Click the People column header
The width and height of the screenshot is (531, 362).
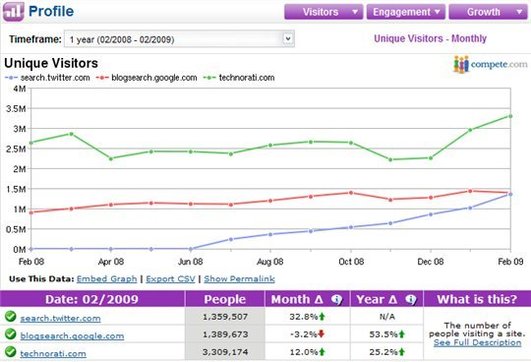[225, 299]
